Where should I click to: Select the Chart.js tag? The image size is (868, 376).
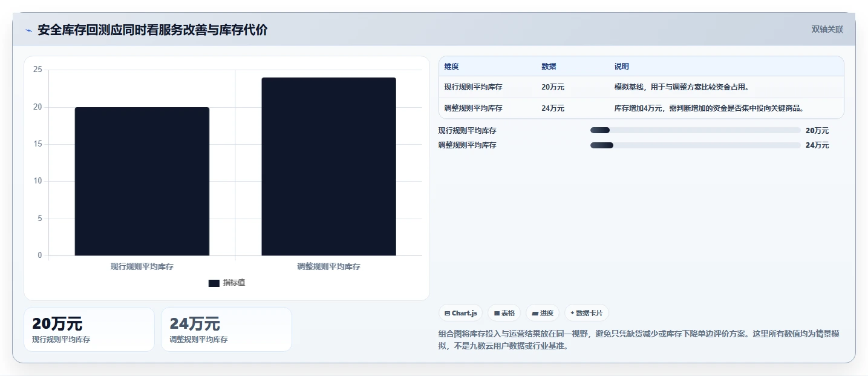tap(461, 313)
